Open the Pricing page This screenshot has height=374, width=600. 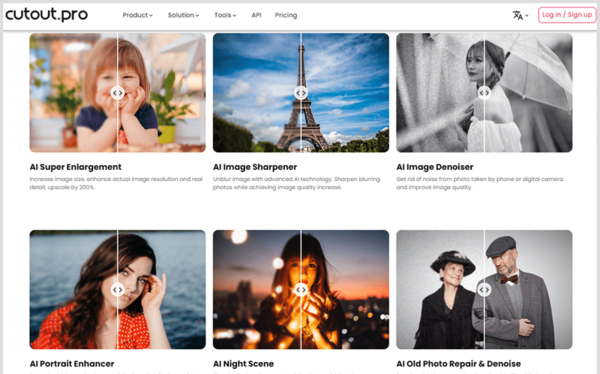[x=286, y=15]
